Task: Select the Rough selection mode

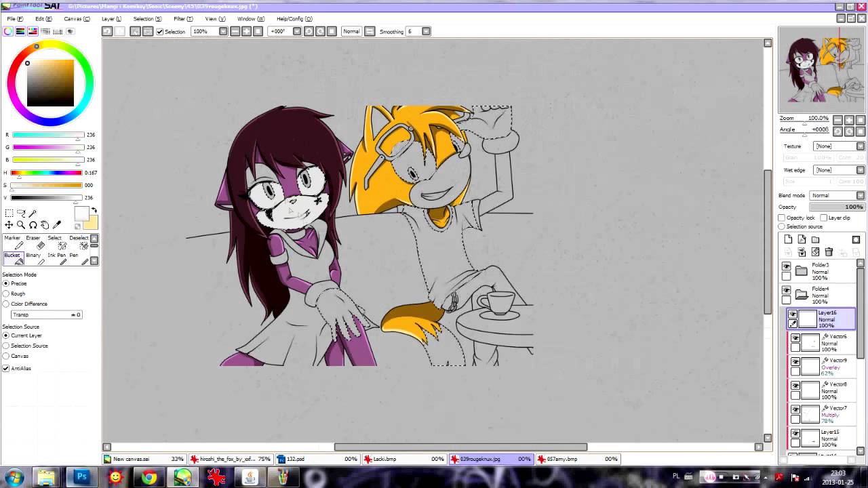Action: (6, 293)
